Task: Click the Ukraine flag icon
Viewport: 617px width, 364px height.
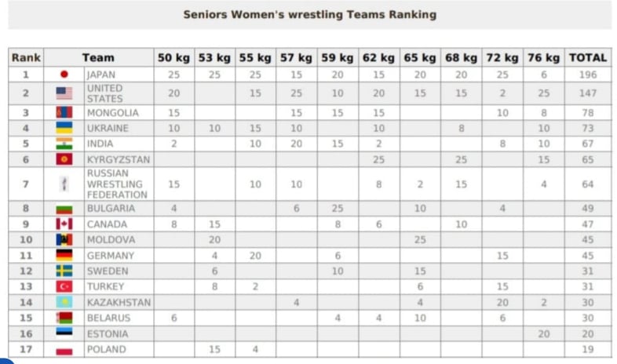Action: [x=64, y=128]
